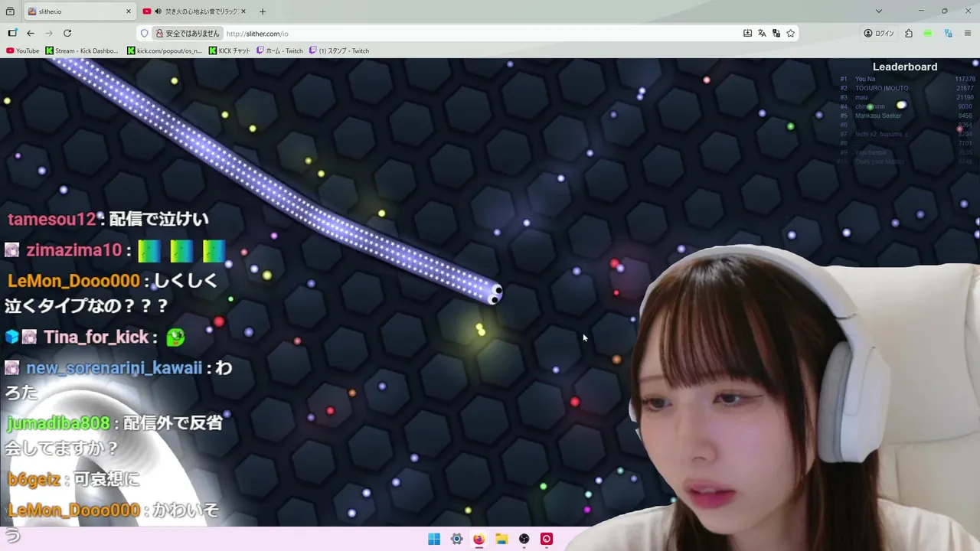Image resolution: width=980 pixels, height=551 pixels.
Task: Click leaderboard entry TOGURO IMOUTO
Action: pos(882,88)
